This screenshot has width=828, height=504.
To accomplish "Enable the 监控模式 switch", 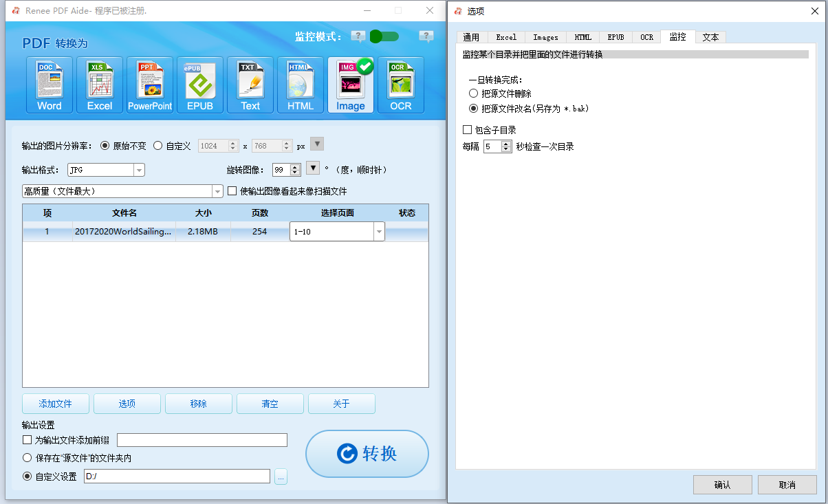I will click(x=384, y=37).
